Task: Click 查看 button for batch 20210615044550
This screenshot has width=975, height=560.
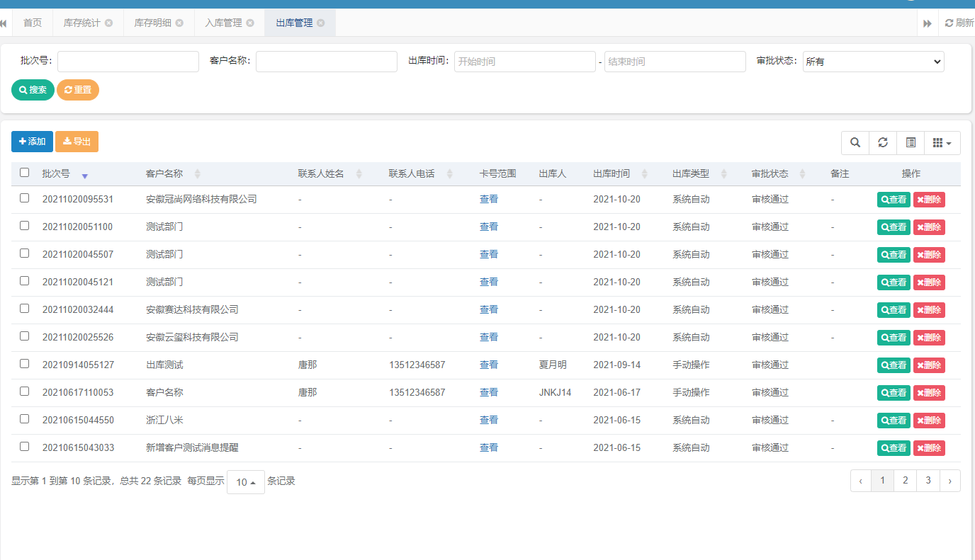Action: pos(894,421)
